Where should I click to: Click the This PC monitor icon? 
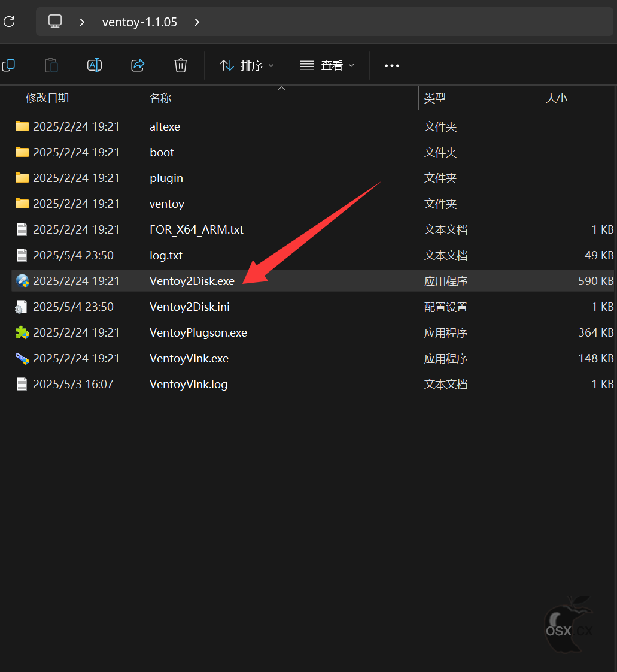(x=55, y=22)
